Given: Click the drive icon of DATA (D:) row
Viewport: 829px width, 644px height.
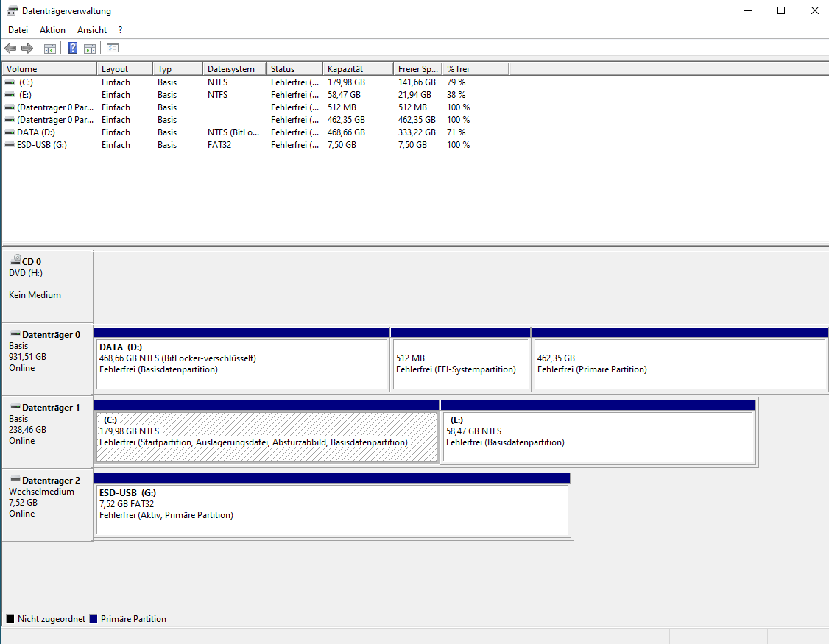Looking at the screenshot, I should click(x=10, y=132).
